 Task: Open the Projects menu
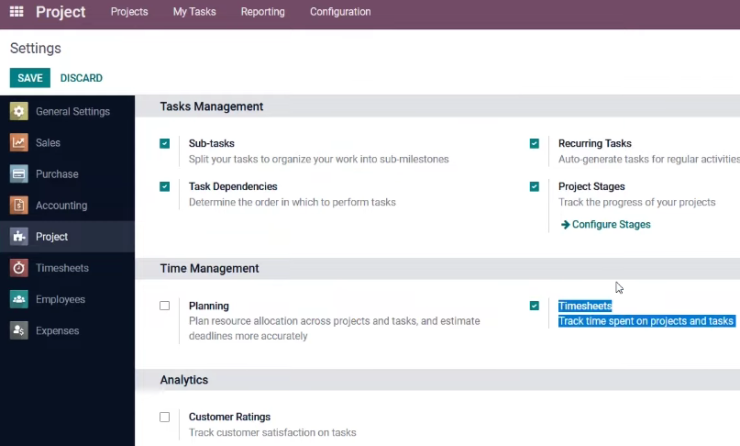coord(129,12)
